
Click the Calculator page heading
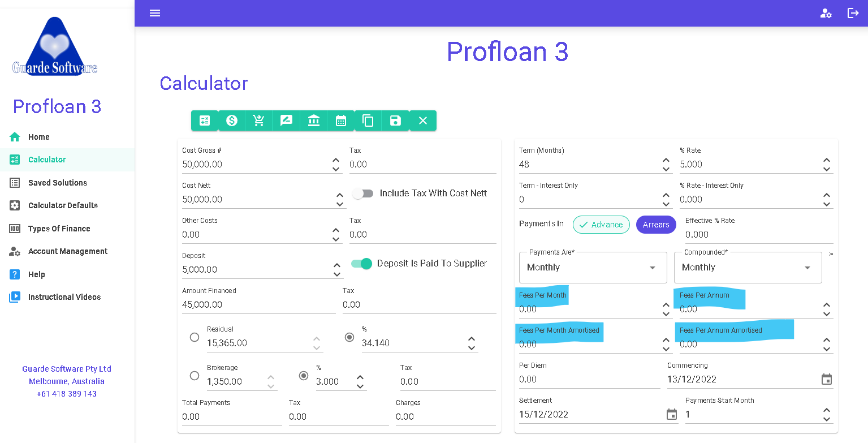click(x=204, y=83)
